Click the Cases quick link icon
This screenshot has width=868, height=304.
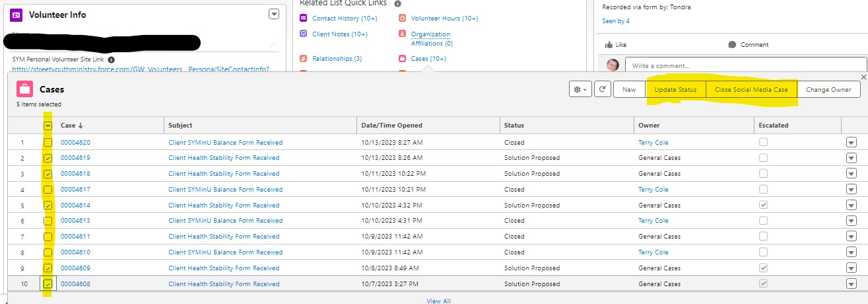coord(403,59)
